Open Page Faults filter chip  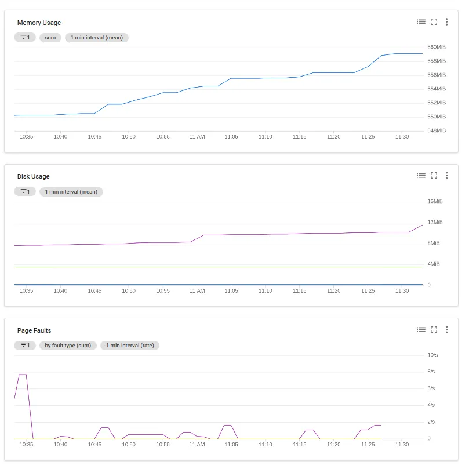pos(25,346)
